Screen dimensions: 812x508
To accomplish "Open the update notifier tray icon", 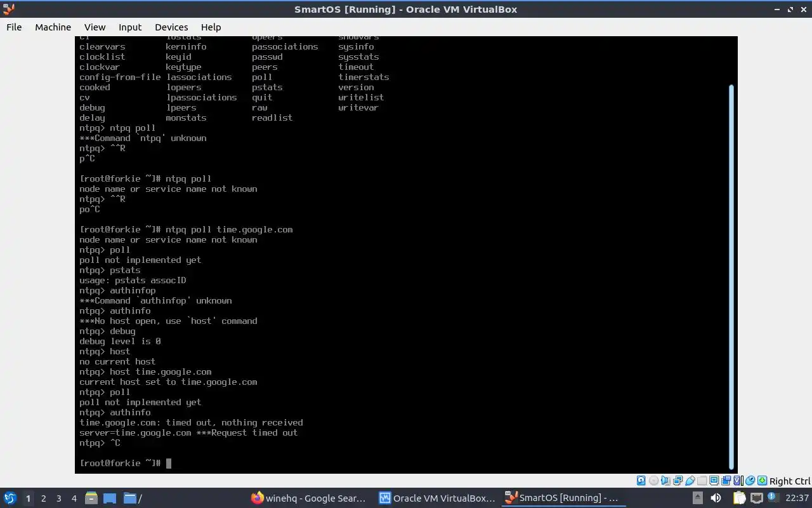I will 773,497.
